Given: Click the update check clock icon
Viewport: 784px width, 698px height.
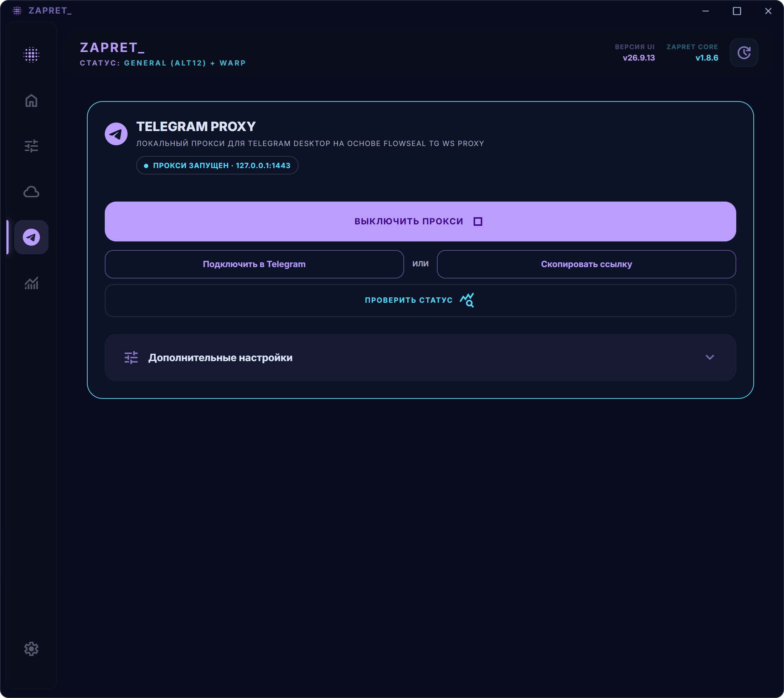Looking at the screenshot, I should tap(744, 53).
